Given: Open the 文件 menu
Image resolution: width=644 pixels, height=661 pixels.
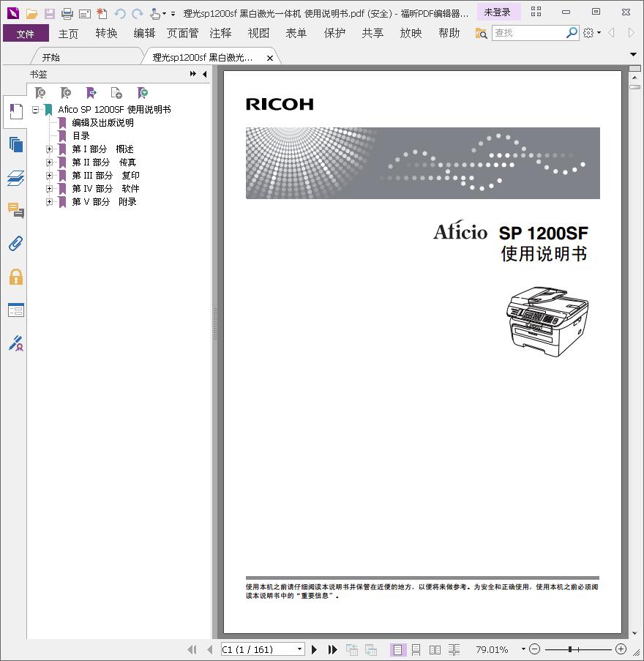Looking at the screenshot, I should tap(26, 33).
